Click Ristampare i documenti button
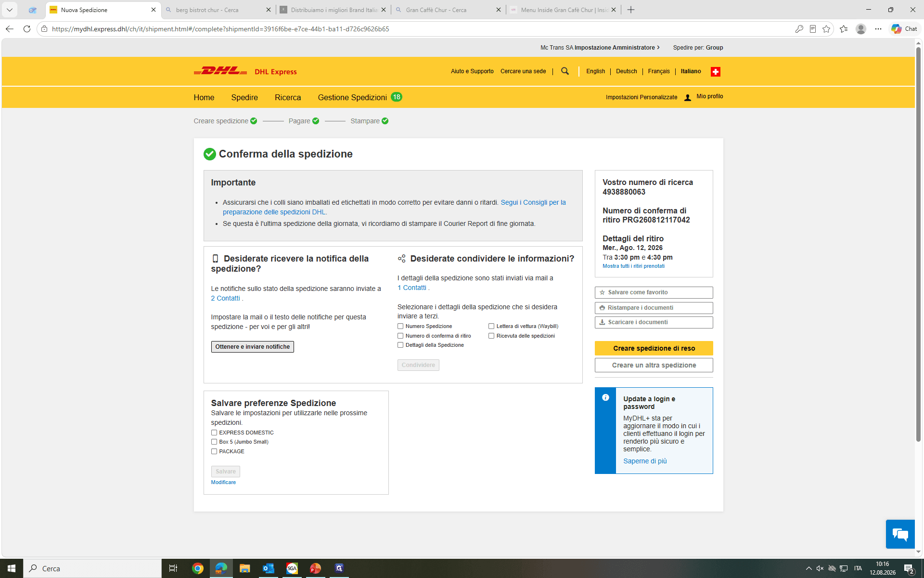Screen dimensions: 924x578 tap(654, 308)
